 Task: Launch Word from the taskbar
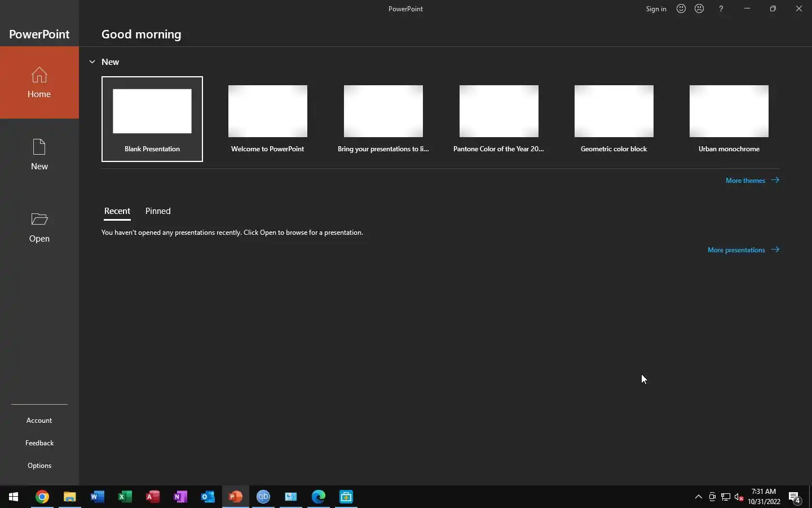click(98, 497)
